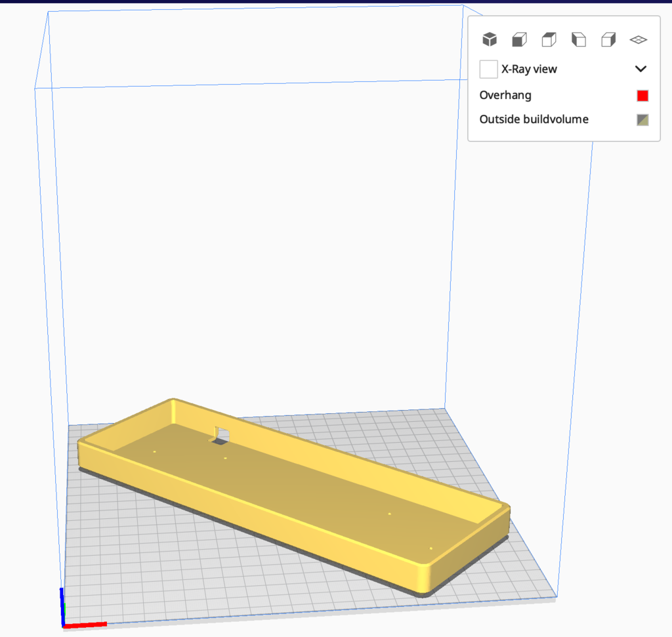Click the inner floor of the case model
The height and width of the screenshot is (637, 672).
pyautogui.click(x=300, y=480)
